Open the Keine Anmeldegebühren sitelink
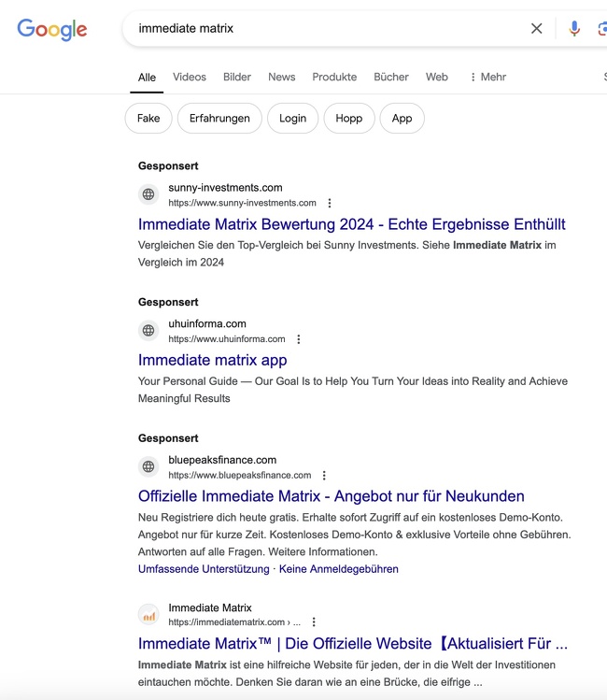The height and width of the screenshot is (700, 607). pos(338,569)
